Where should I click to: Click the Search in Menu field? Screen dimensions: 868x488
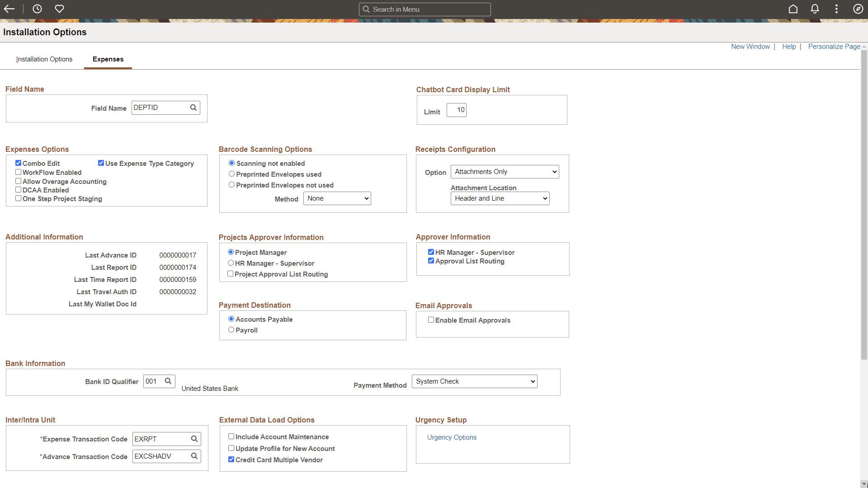(x=425, y=9)
